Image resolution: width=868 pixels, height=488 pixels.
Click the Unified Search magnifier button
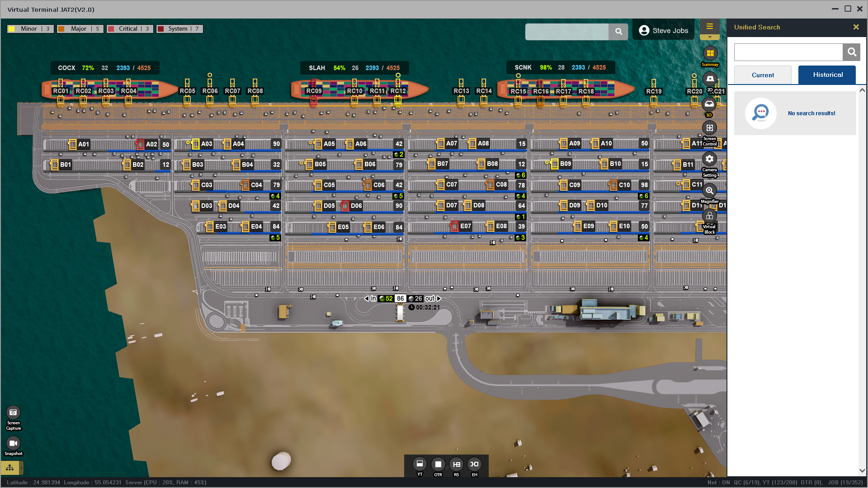point(851,52)
